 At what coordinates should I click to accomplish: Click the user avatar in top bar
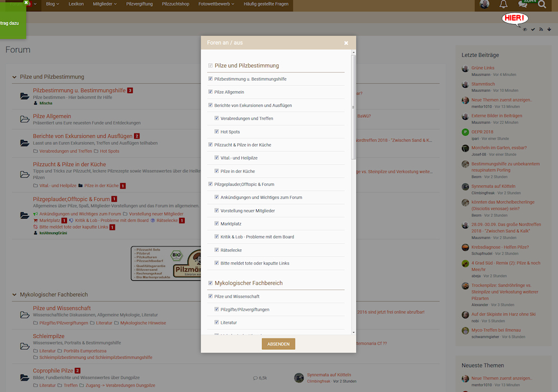pyautogui.click(x=484, y=5)
